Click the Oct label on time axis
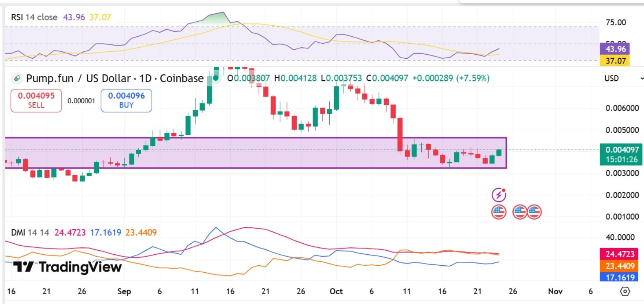The height and width of the screenshot is (304, 644). 336,291
